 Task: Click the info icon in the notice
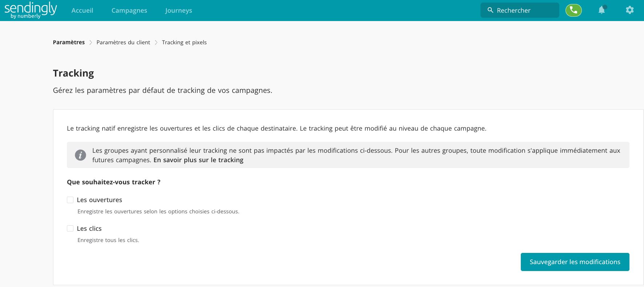tap(80, 155)
